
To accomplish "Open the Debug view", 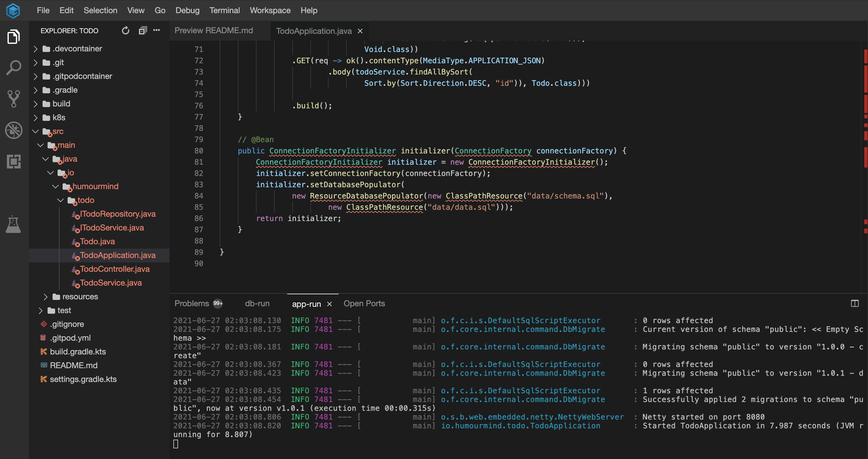I will 13,131.
